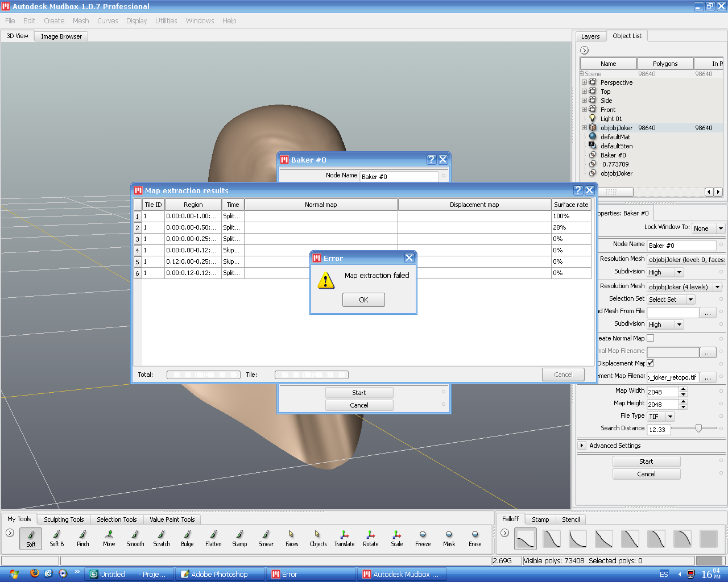
Task: Switch to the Image Browser tab
Action: [61, 36]
